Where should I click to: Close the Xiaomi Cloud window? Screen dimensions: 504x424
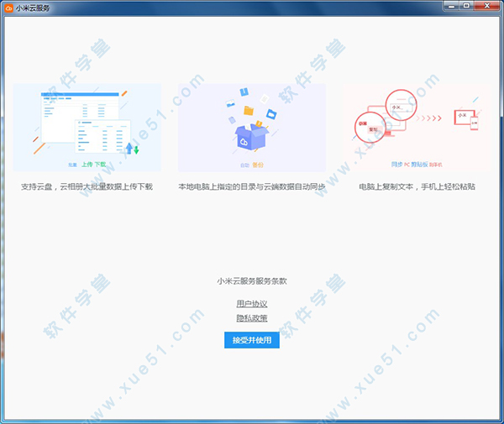point(486,7)
